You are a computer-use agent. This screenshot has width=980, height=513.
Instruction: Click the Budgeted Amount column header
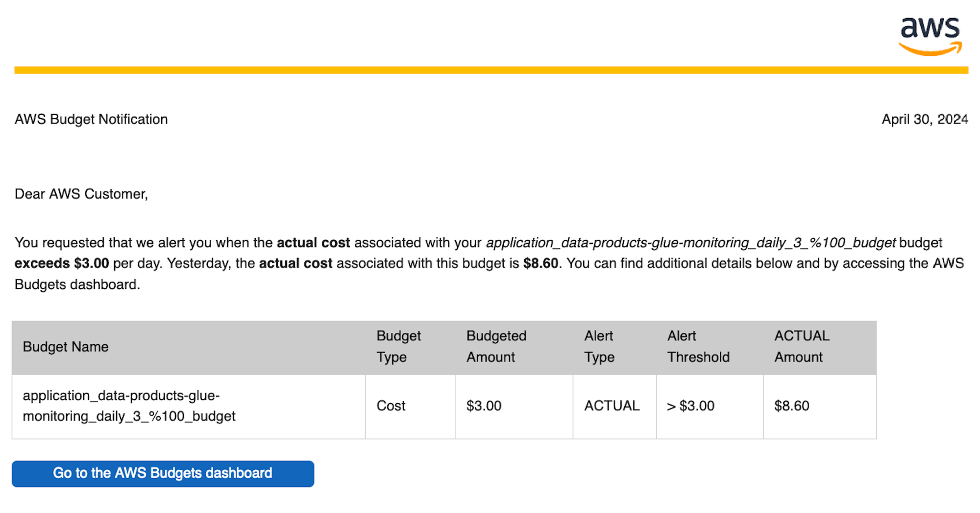point(496,346)
